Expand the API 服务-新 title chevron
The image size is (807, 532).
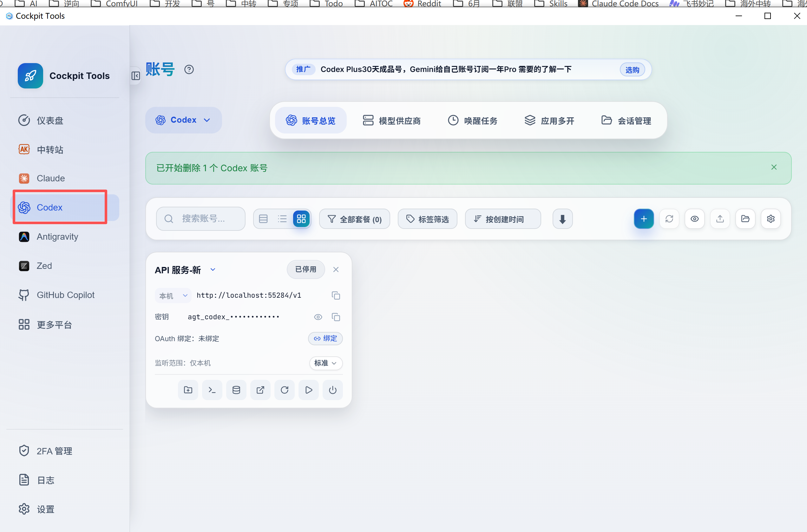(213, 270)
